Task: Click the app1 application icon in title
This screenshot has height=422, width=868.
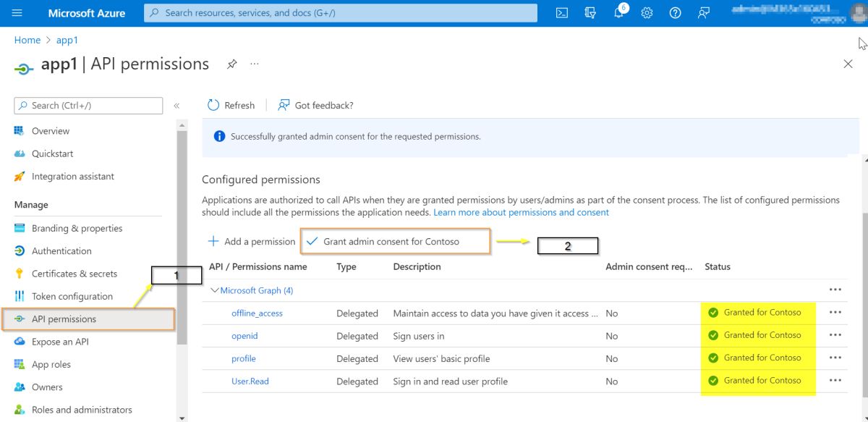Action: pyautogui.click(x=24, y=67)
